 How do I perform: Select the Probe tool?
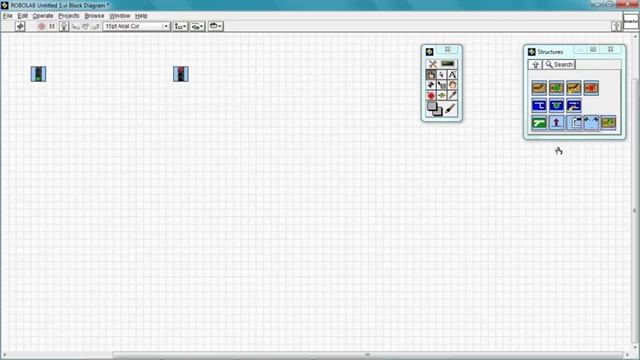(442, 96)
